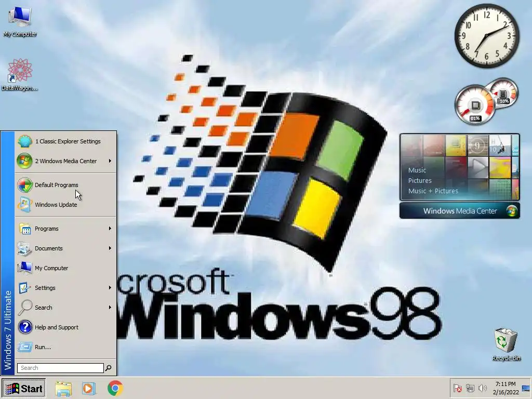532x399 pixels.
Task: Open Classic Explorer Settings in Start menu
Action: 65,141
